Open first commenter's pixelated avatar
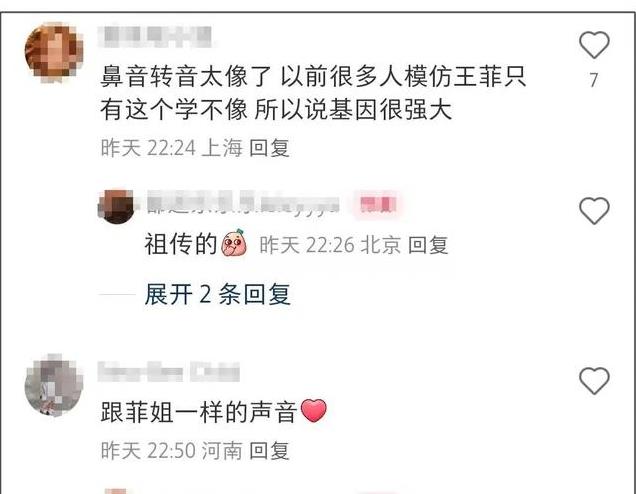Screen dimensions: 636x494 tap(54, 52)
